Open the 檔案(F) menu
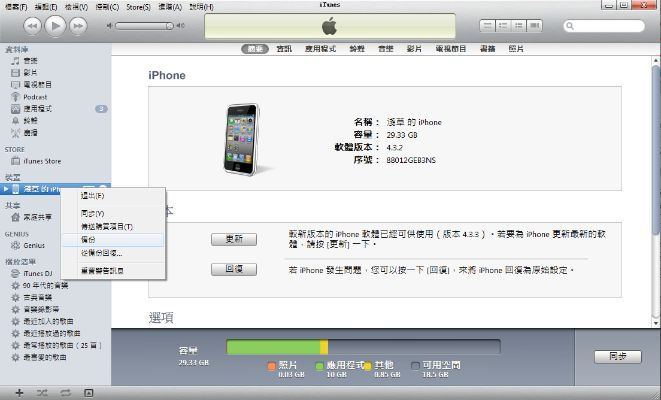 (x=16, y=7)
